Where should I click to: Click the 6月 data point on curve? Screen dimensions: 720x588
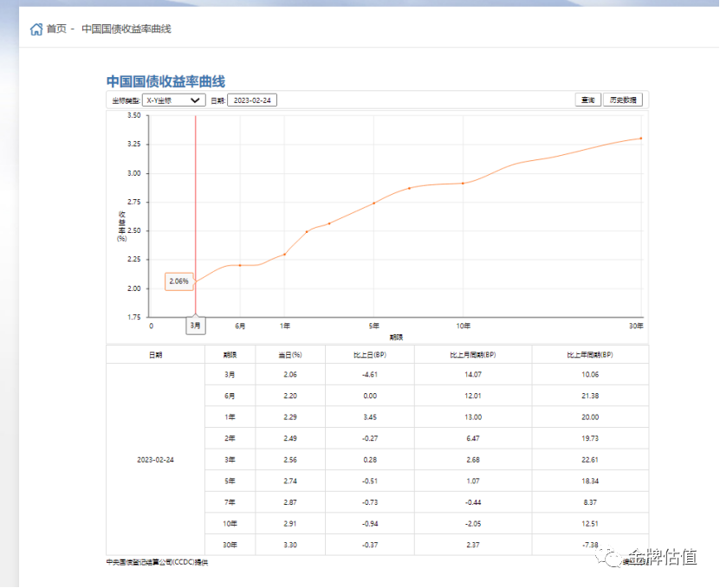(x=240, y=265)
